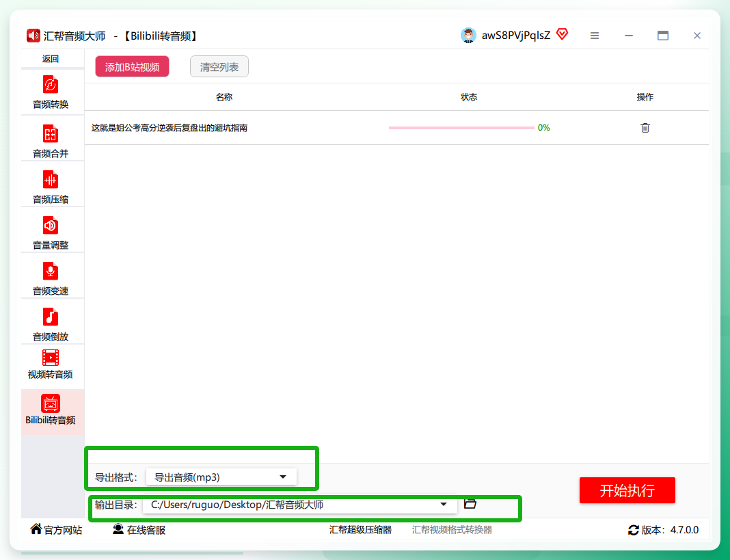The image size is (730, 560).
Task: Open 汇帮超级压缩器 link
Action: pyautogui.click(x=360, y=530)
